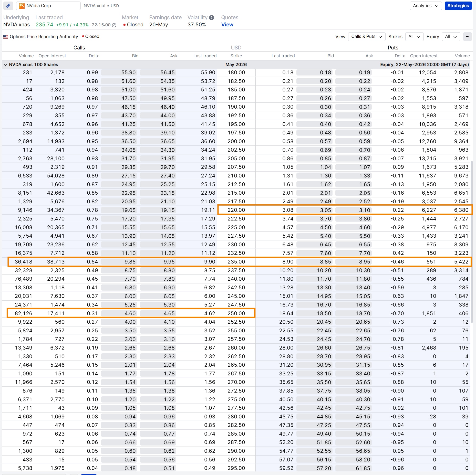Click the Underlying NVDA:xnas label
Image resolution: width=476 pixels, height=475 pixels.
tap(16, 25)
